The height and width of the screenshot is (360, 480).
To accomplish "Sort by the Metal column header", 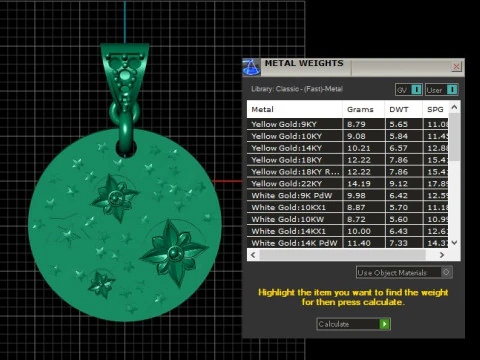I will pyautogui.click(x=295, y=109).
